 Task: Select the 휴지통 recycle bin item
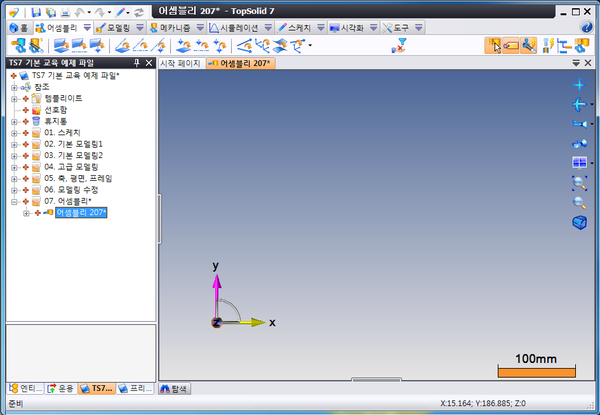56,122
